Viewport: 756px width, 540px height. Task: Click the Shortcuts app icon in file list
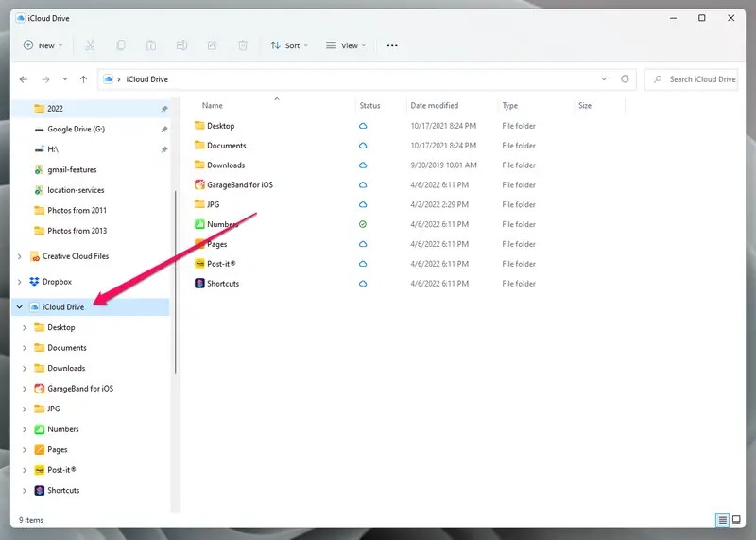(x=199, y=284)
